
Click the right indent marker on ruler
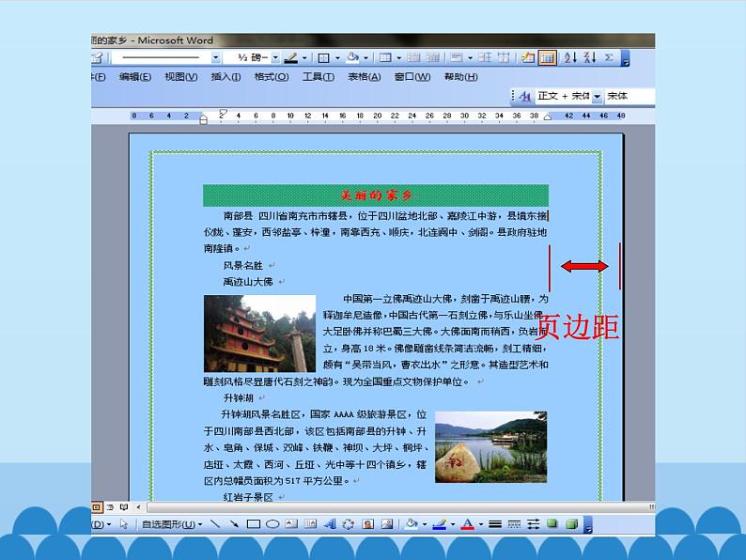coord(548,117)
